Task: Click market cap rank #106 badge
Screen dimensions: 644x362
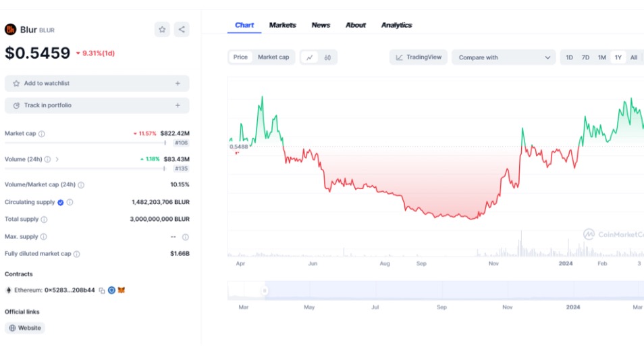Action: (x=181, y=143)
